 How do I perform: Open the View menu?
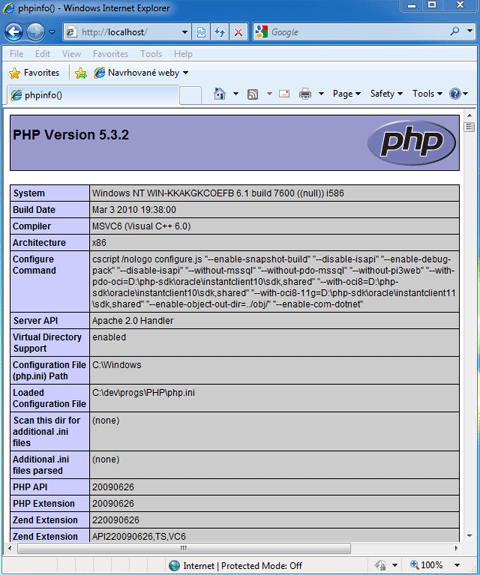[x=72, y=54]
